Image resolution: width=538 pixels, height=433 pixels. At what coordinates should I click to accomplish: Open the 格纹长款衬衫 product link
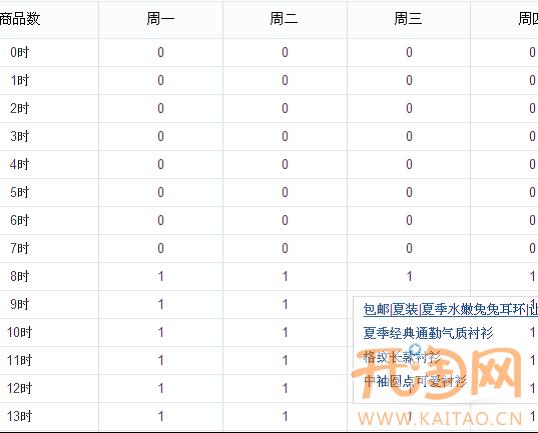point(402,357)
